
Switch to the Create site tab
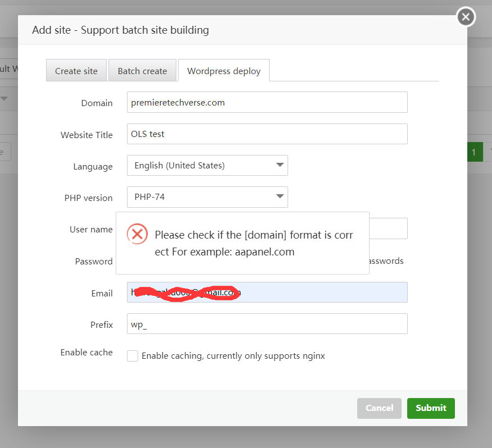76,71
